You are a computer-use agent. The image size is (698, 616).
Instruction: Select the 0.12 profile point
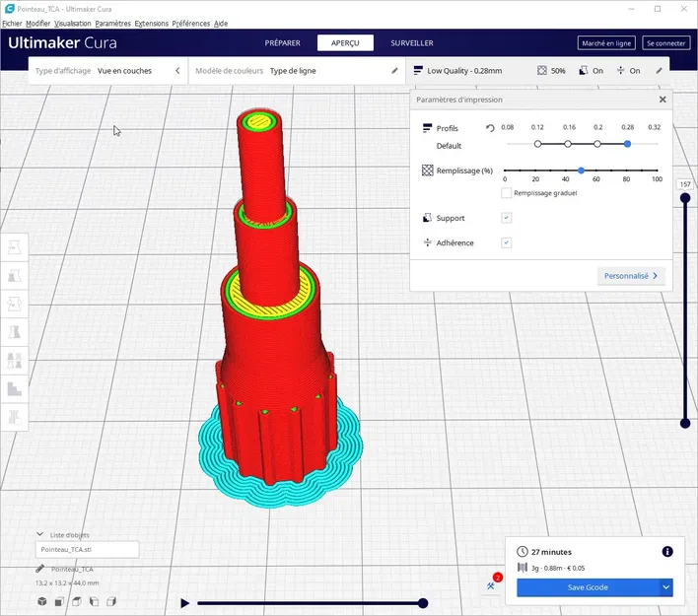click(x=537, y=144)
